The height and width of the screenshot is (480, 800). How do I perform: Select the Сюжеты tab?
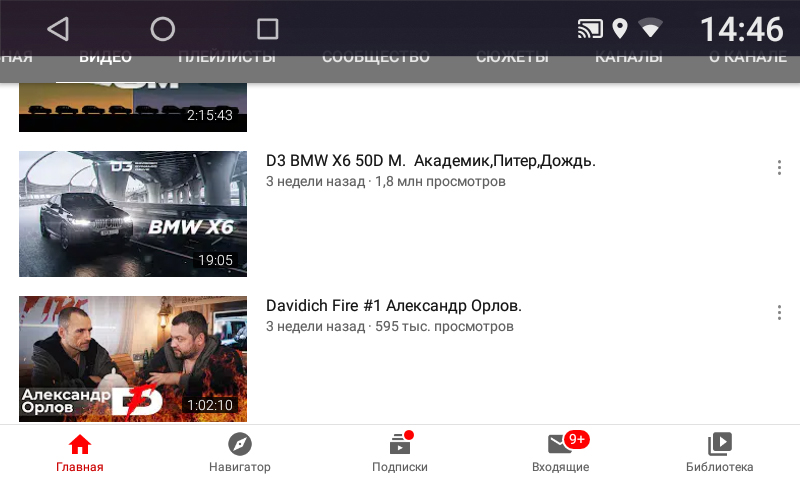click(512, 58)
